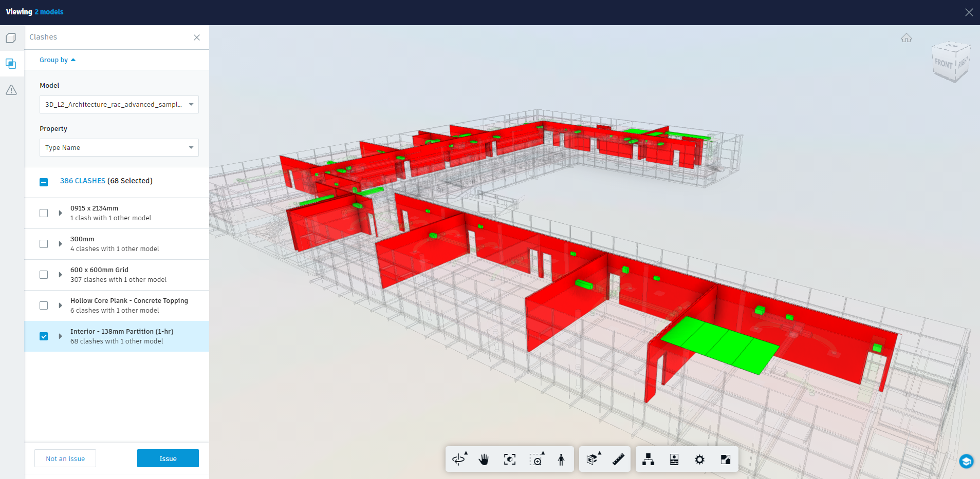980x479 pixels.
Task: Open the Property Type Name dropdown
Action: 119,147
